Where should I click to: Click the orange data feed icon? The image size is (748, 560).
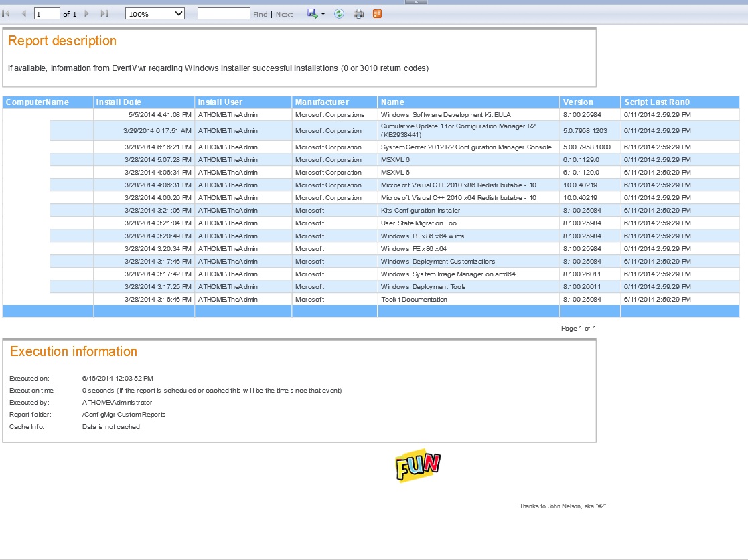pyautogui.click(x=377, y=14)
